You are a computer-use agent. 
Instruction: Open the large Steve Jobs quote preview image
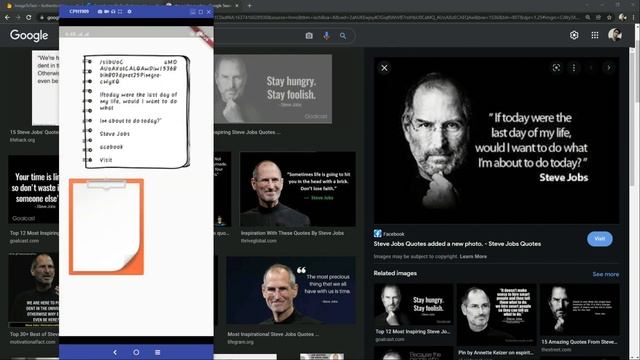tap(496, 141)
